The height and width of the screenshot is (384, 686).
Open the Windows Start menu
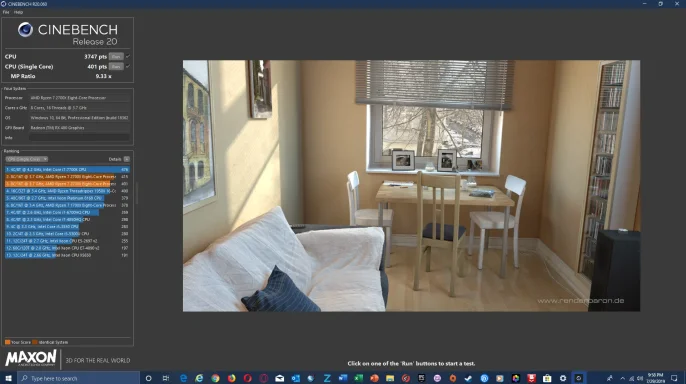(8, 378)
